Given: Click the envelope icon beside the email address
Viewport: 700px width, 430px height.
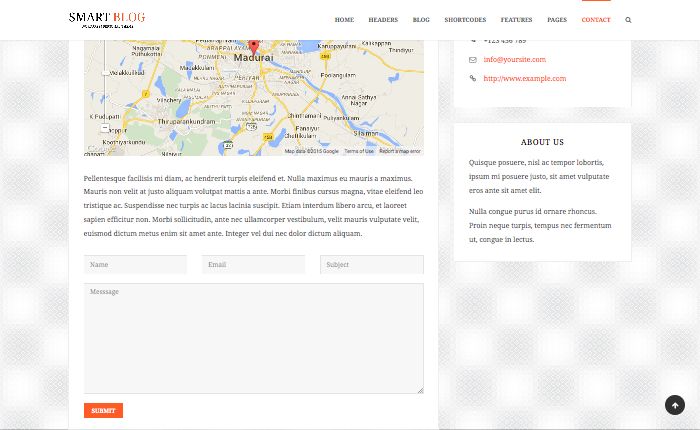Looking at the screenshot, I should [473, 60].
